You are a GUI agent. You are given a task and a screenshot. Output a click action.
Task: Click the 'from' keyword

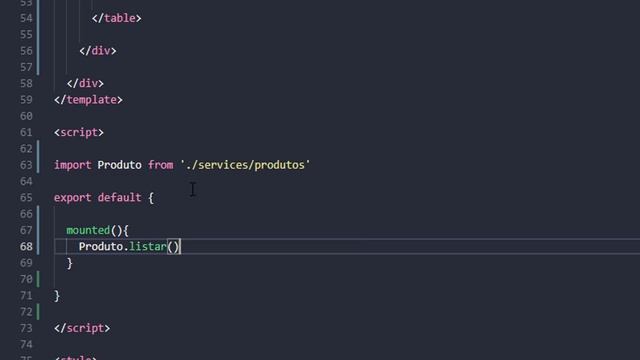160,165
